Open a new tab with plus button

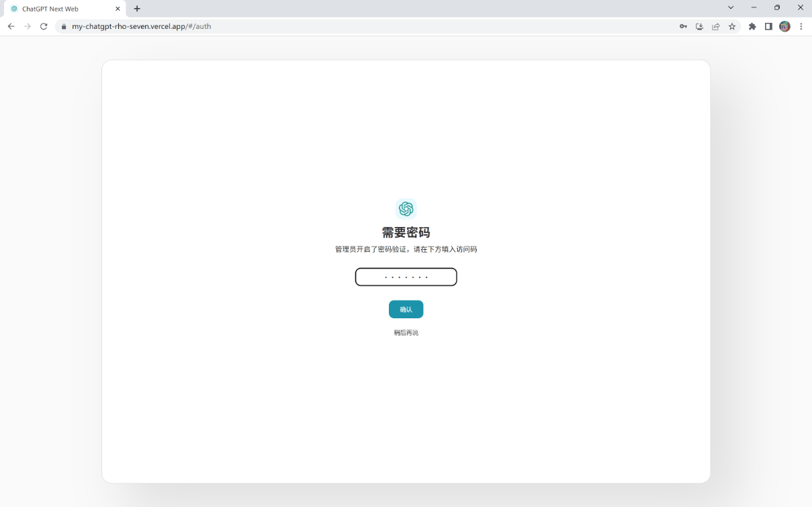click(137, 9)
